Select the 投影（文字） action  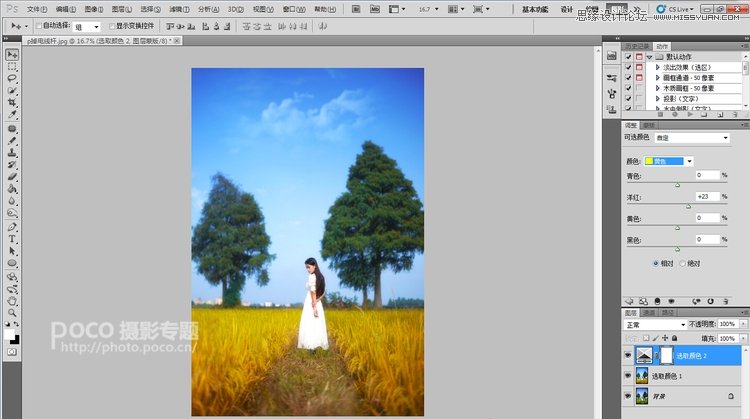point(681,99)
